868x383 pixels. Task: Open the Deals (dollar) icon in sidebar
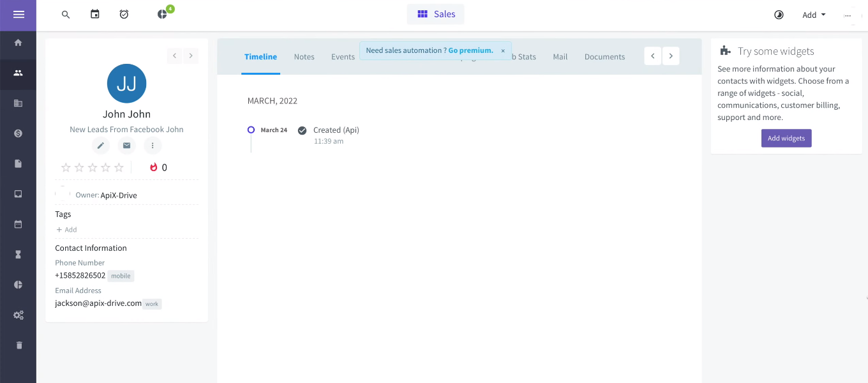coord(18,133)
